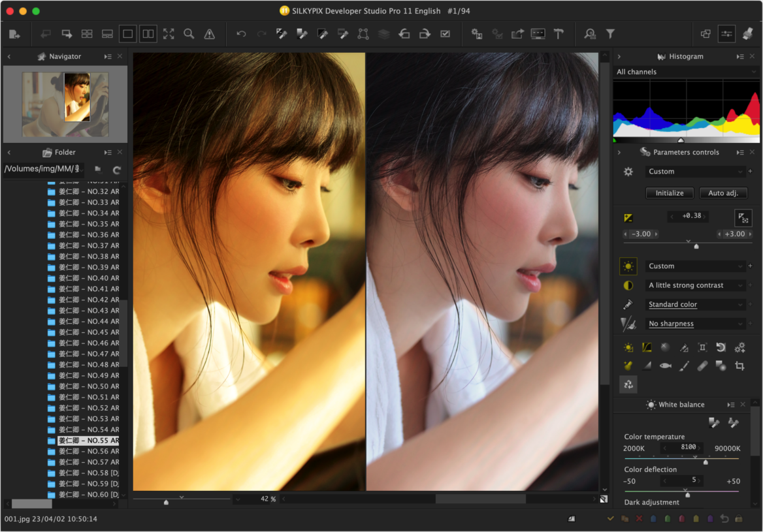Screen dimensions: 763x532
Task: Open the rotation sub-control icon
Action: (721, 347)
